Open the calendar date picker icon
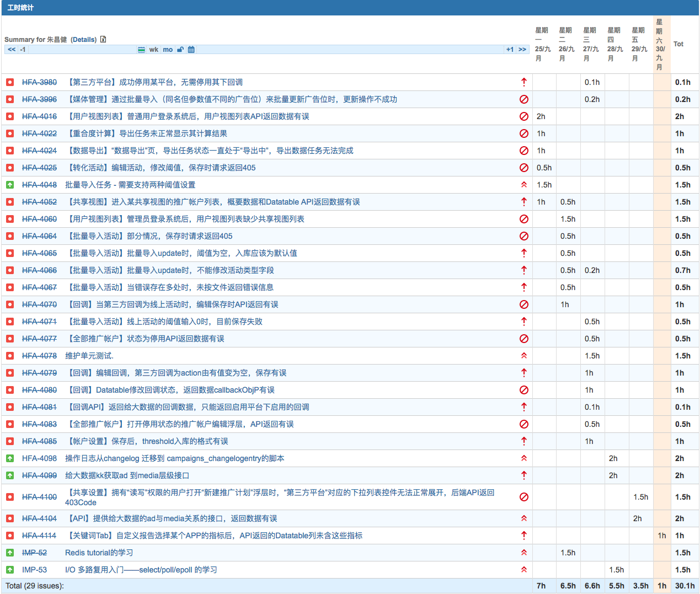700x594 pixels. tap(191, 50)
